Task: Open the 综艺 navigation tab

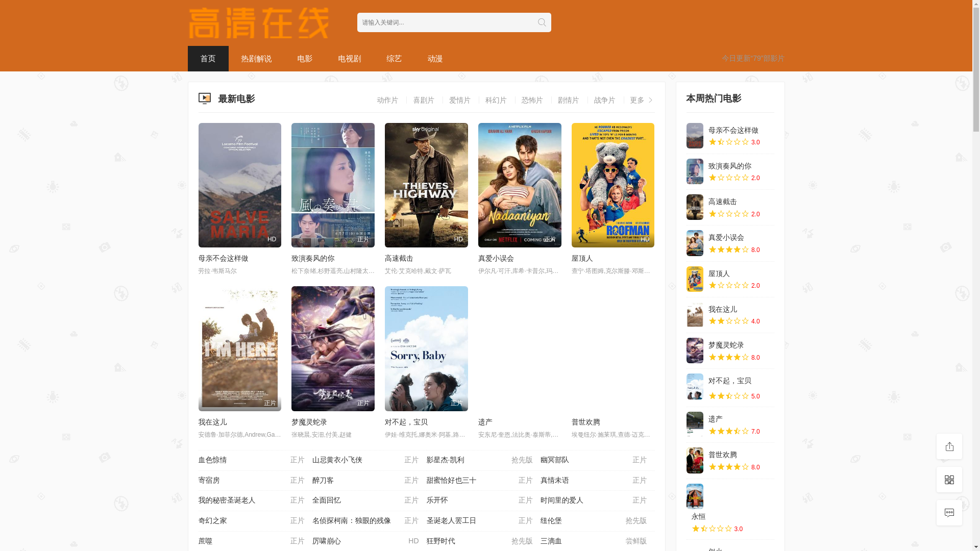Action: [394, 59]
